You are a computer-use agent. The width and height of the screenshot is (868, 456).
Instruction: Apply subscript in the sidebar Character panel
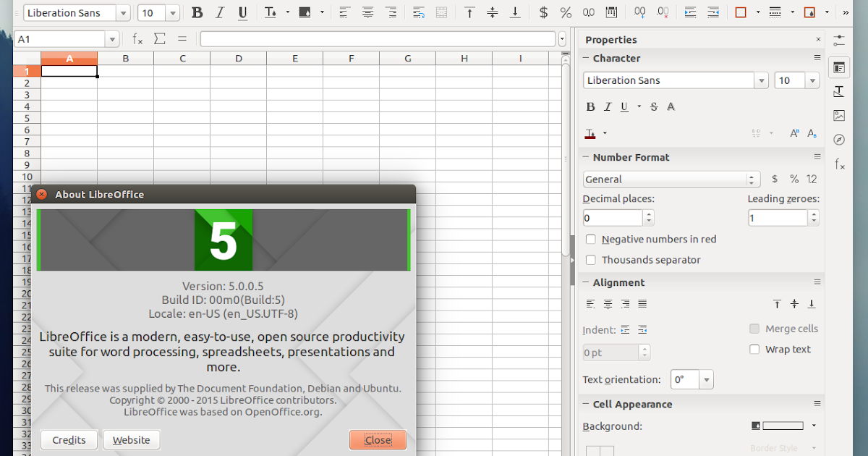click(x=812, y=133)
